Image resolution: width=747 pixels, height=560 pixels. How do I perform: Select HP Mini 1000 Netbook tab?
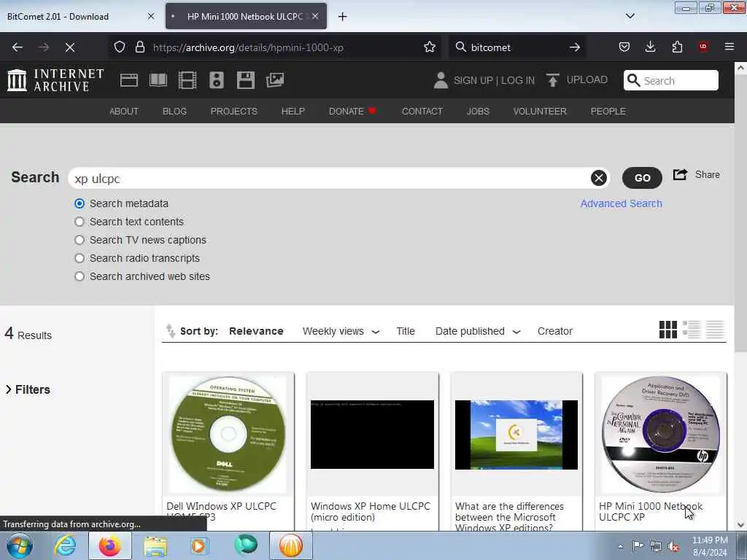[x=245, y=16]
